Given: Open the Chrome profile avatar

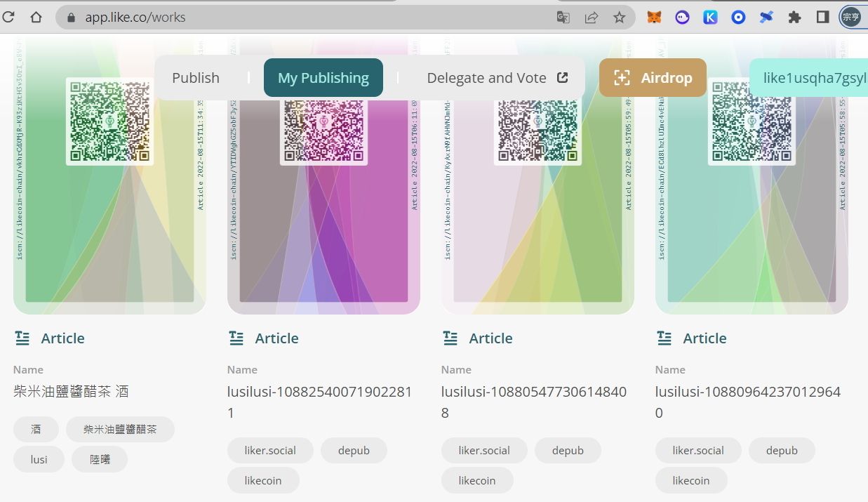Looking at the screenshot, I should point(851,18).
